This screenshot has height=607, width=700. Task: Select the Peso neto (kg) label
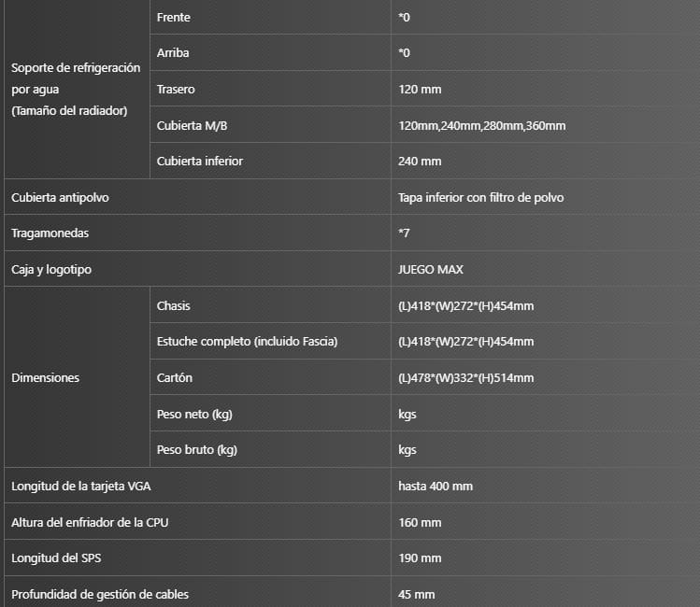pos(194,415)
